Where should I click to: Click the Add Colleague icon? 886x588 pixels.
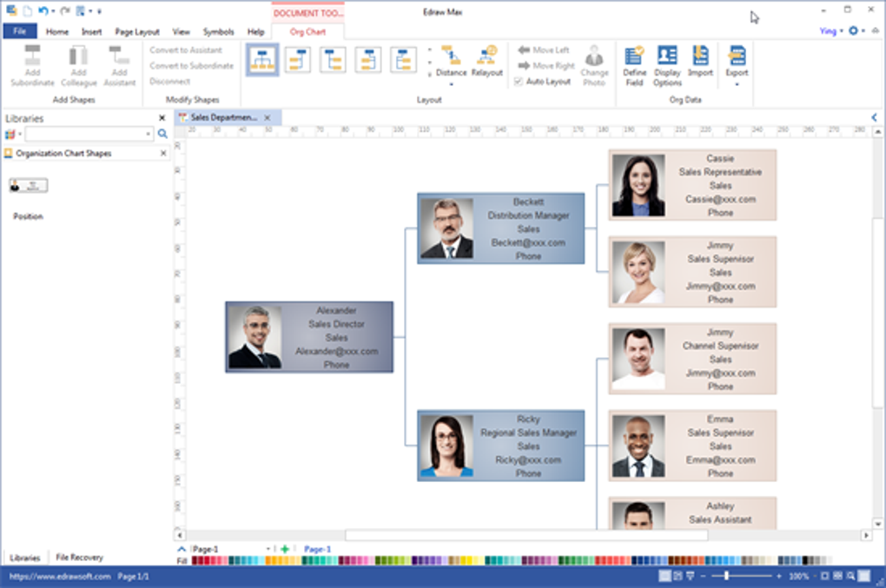coord(78,56)
